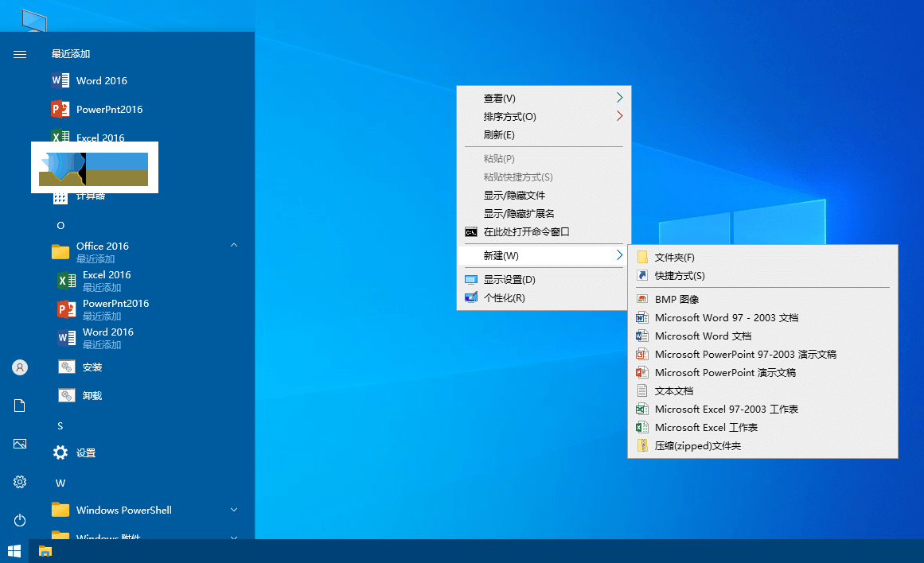The width and height of the screenshot is (924, 563).
Task: Create new 快捷方式(S) shortcut
Action: pos(762,276)
